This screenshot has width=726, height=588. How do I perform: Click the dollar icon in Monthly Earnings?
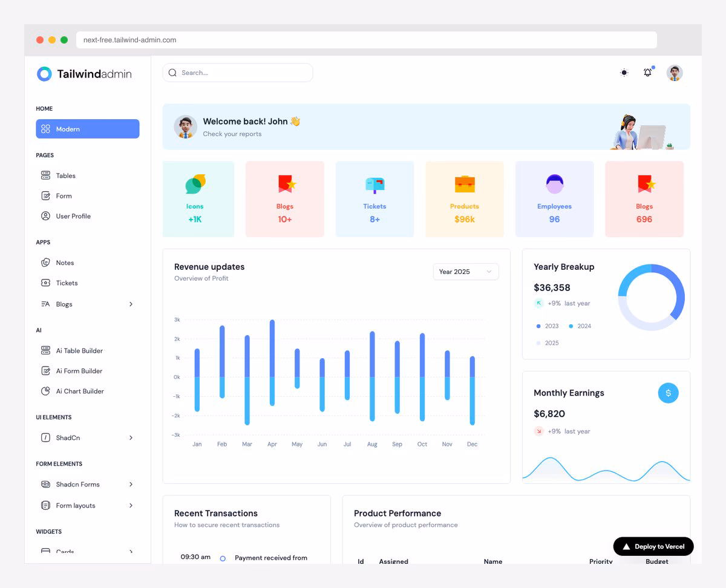coord(668,393)
